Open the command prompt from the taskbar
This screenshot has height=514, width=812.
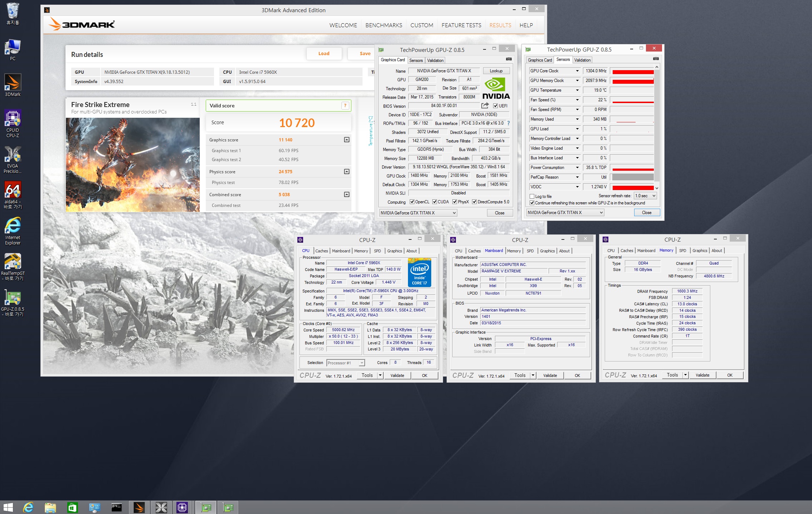pyautogui.click(x=117, y=507)
